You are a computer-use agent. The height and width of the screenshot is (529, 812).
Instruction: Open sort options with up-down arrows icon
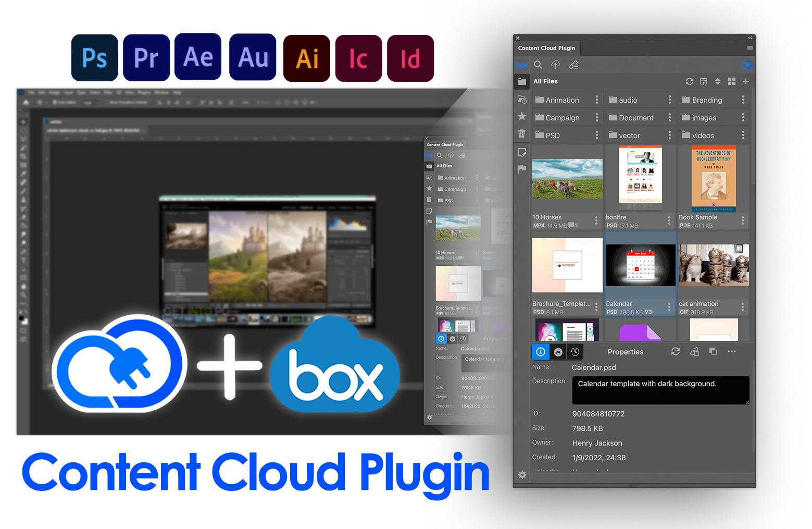718,81
